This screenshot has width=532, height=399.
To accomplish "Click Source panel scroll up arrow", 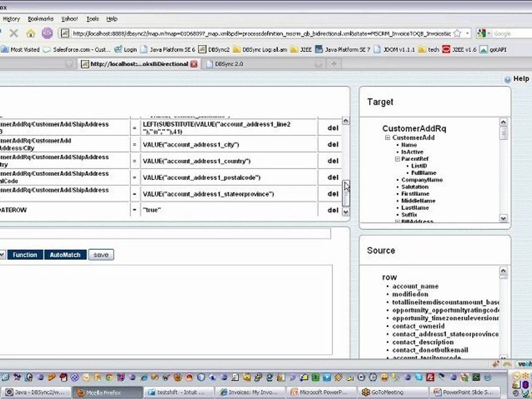I will coord(503,271).
